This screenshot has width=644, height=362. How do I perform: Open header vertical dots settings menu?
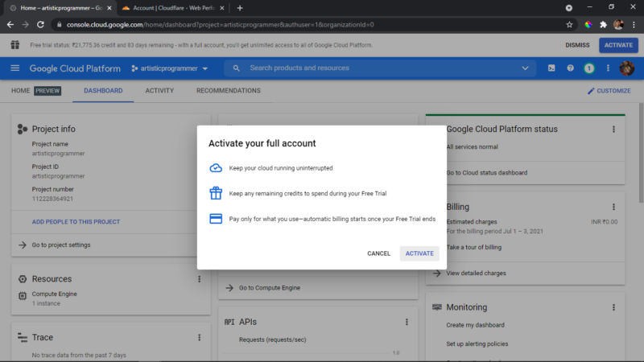(x=608, y=68)
